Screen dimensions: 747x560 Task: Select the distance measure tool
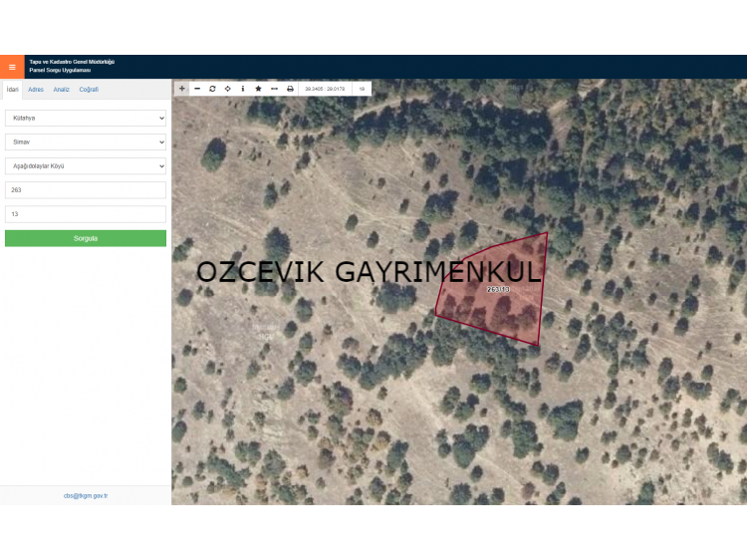coord(274,89)
